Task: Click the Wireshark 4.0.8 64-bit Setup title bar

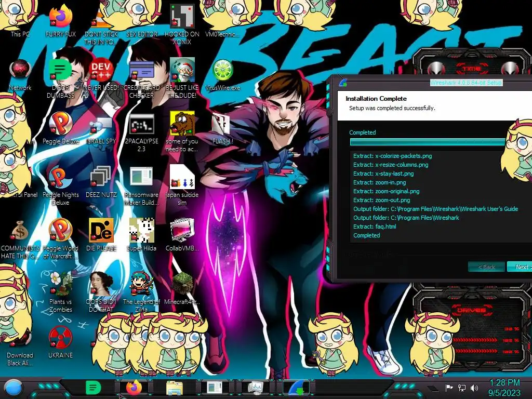Action: point(466,83)
